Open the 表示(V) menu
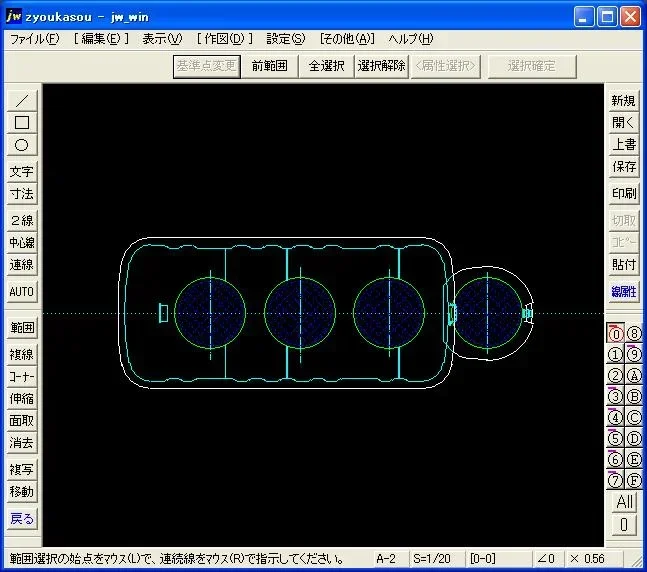This screenshot has height=572, width=647. tap(162, 39)
